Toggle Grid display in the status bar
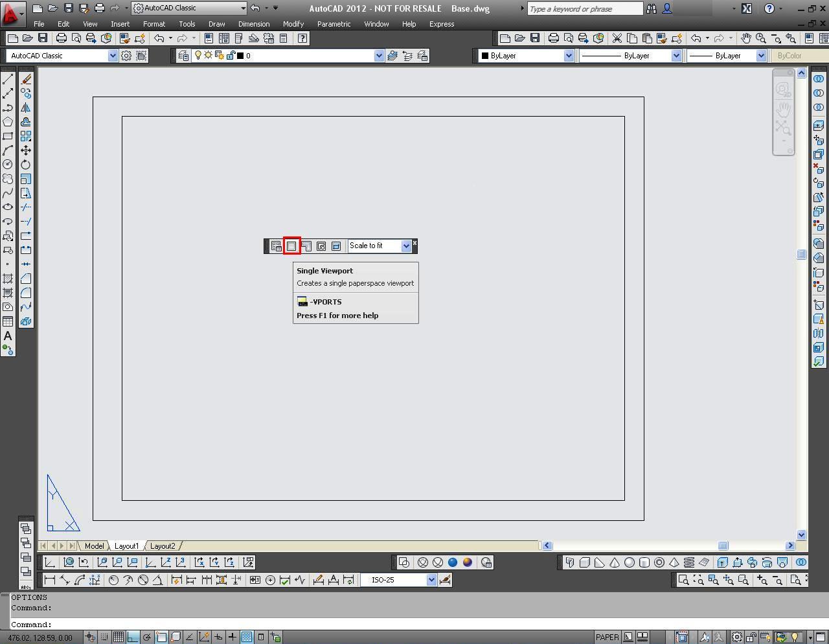 118,638
